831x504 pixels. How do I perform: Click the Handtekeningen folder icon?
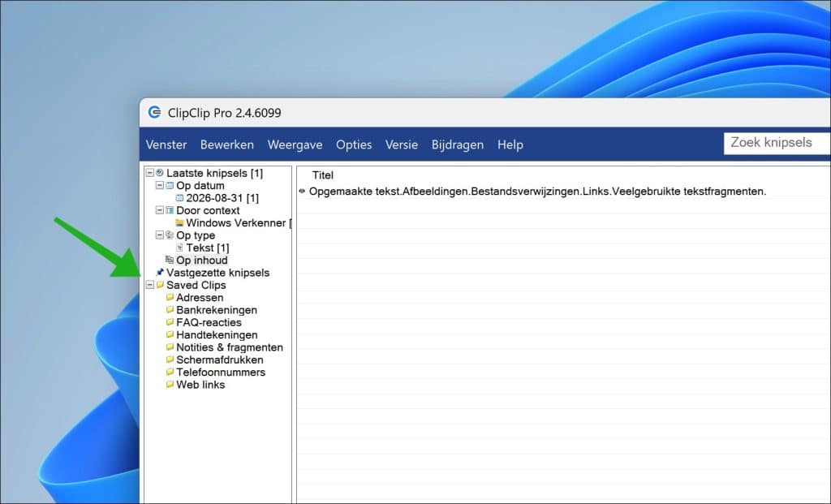170,334
